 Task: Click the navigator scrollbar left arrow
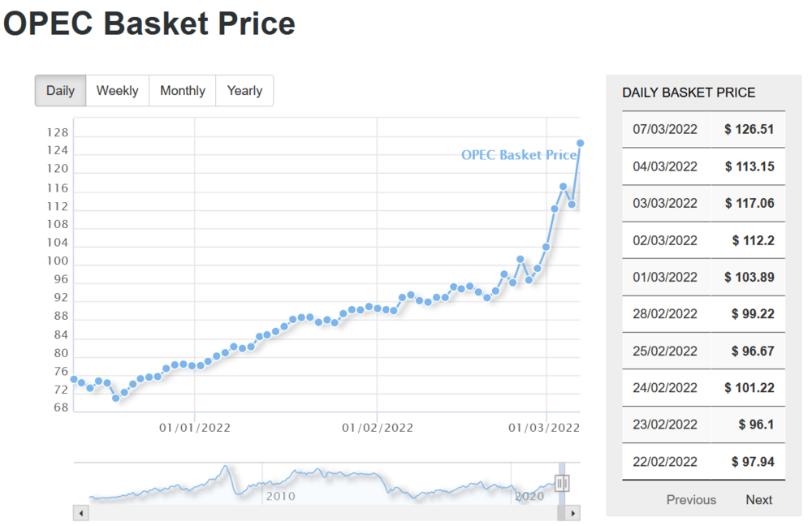coord(80,513)
